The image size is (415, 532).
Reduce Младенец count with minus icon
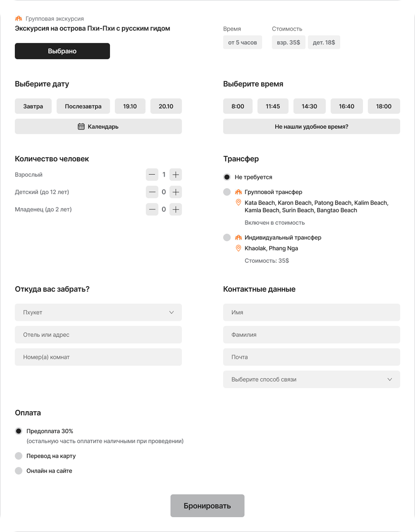pos(152,210)
